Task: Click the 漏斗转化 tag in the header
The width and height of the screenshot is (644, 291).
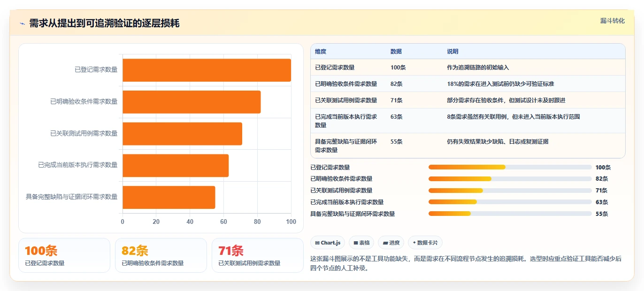Action: tap(613, 21)
